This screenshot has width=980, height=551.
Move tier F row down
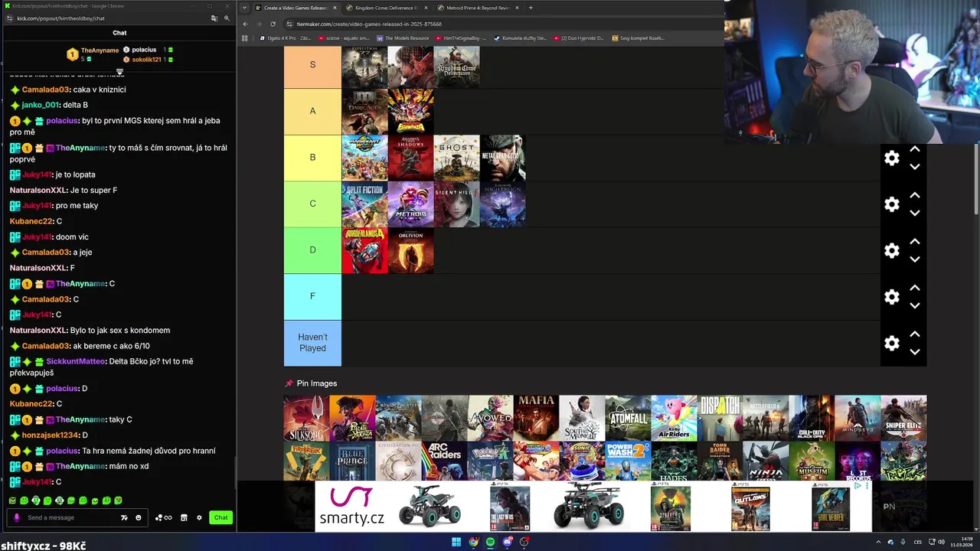point(914,305)
